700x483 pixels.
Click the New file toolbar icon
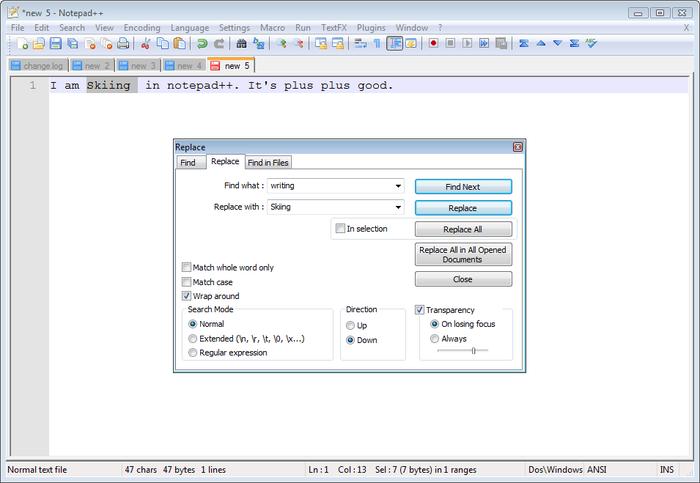22,43
